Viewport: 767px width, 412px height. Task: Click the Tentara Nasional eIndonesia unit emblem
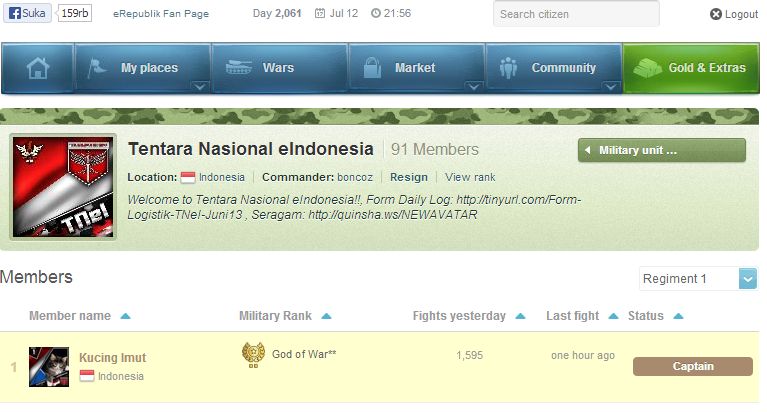(64, 187)
